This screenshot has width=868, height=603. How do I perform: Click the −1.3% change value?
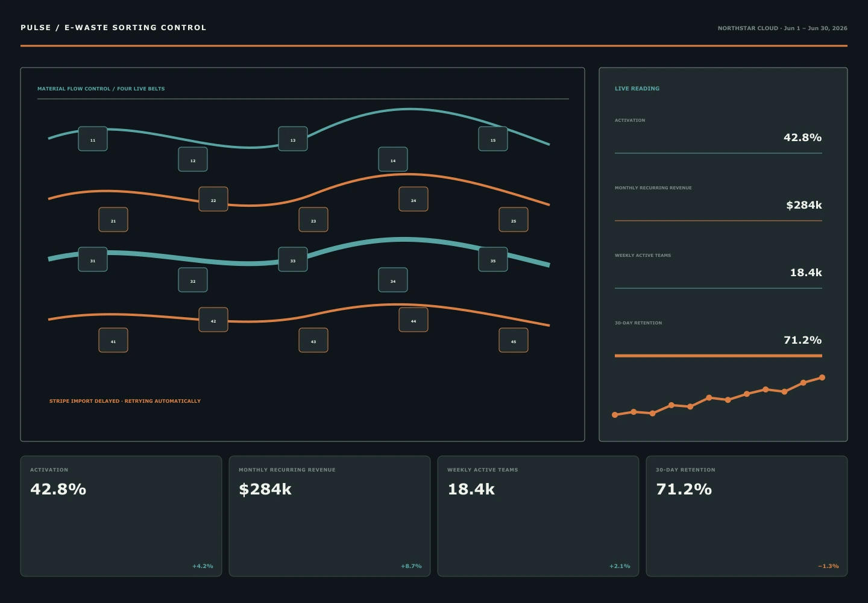(828, 566)
